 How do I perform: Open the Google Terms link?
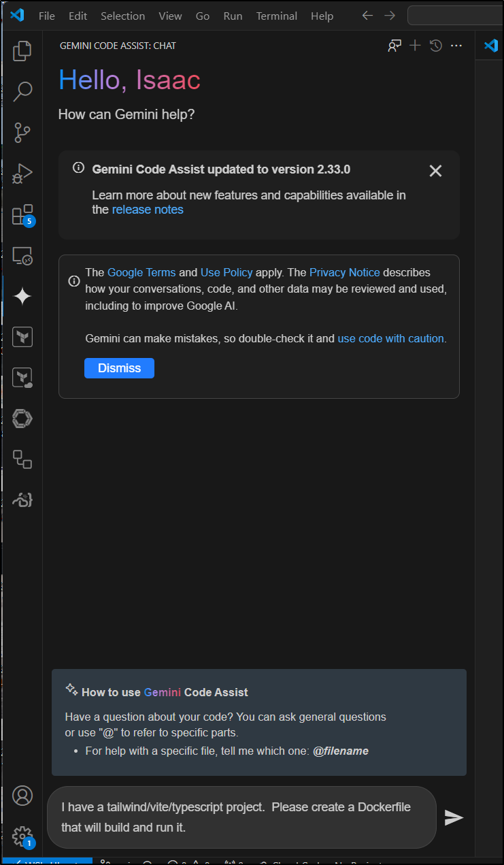141,272
